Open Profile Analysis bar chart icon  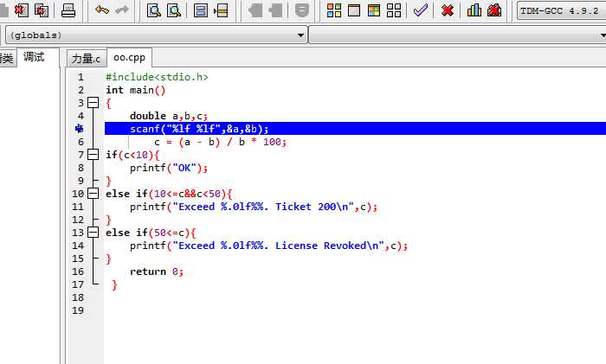tap(474, 10)
